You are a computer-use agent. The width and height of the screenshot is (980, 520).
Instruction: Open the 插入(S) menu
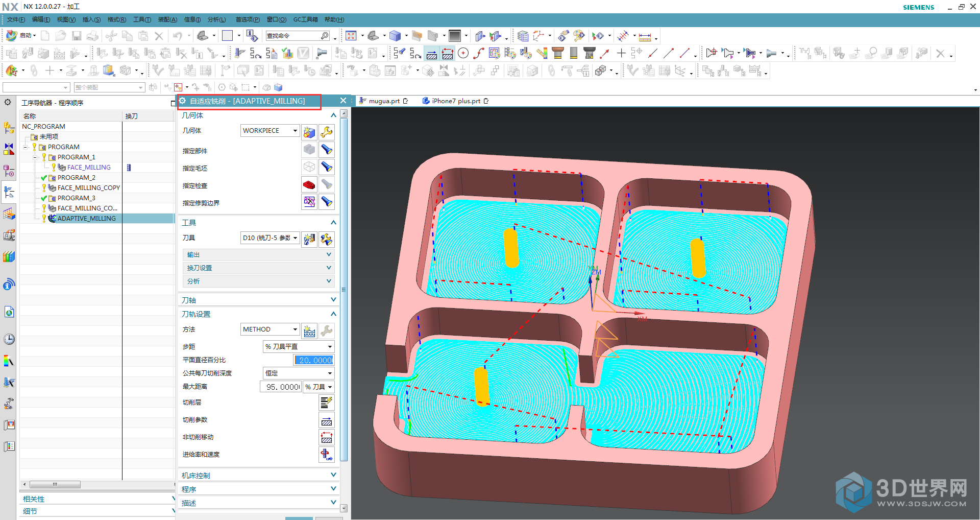coord(91,19)
